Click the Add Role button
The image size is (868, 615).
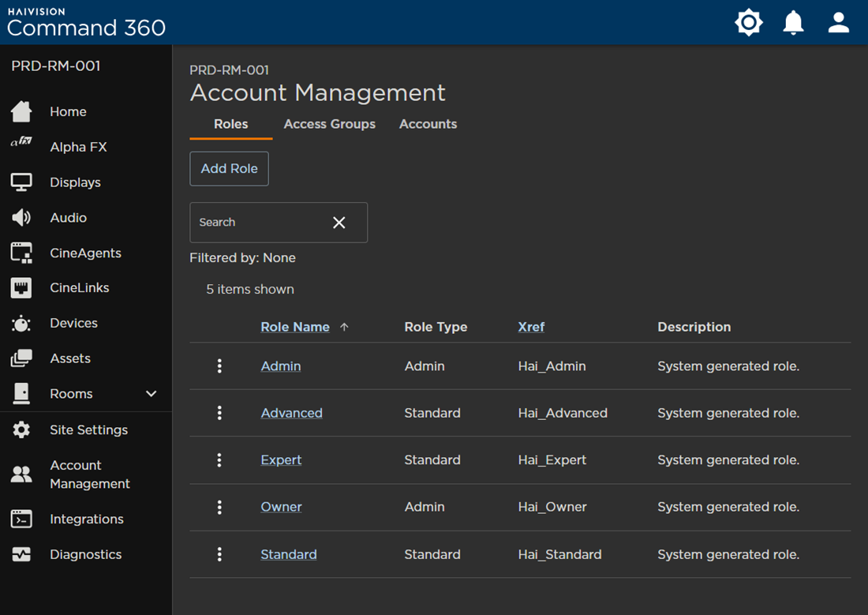tap(229, 168)
